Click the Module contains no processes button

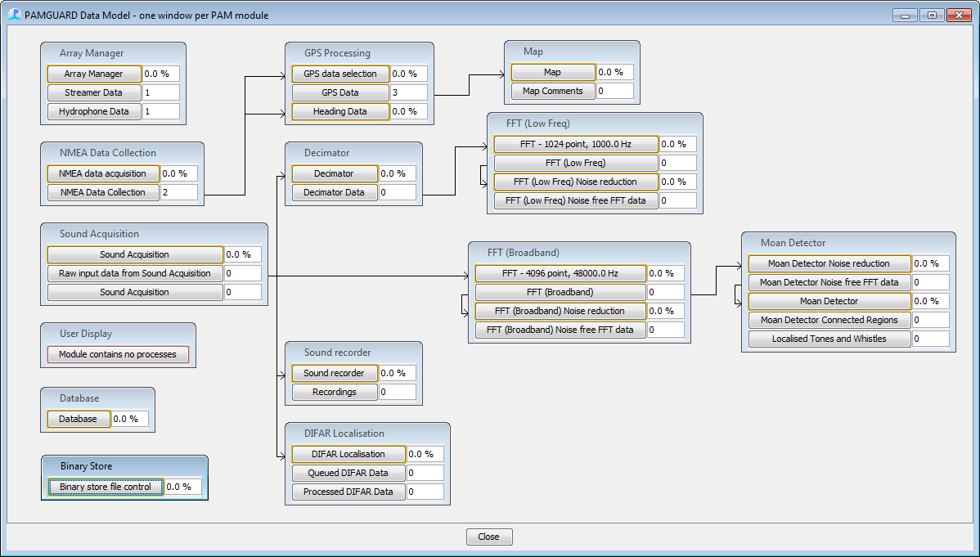coord(118,354)
